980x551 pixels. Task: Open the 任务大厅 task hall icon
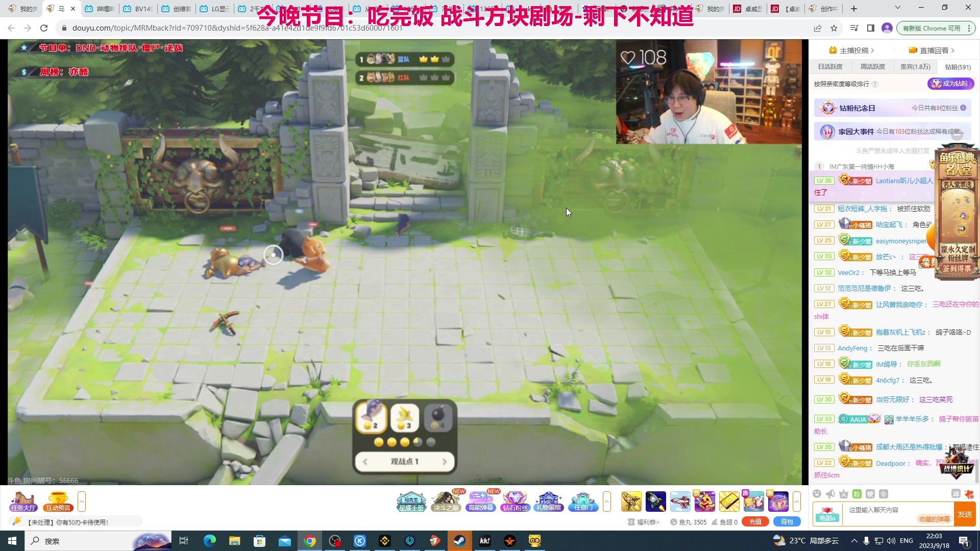point(23,501)
